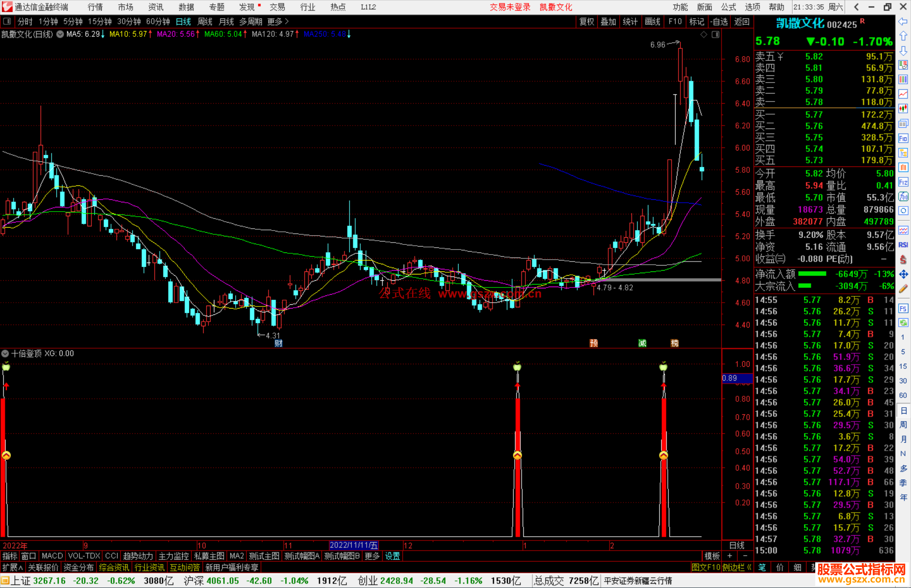This screenshot has height=588, width=911.
Task: Select the pencil drawing tool icon
Action: click(x=903, y=289)
